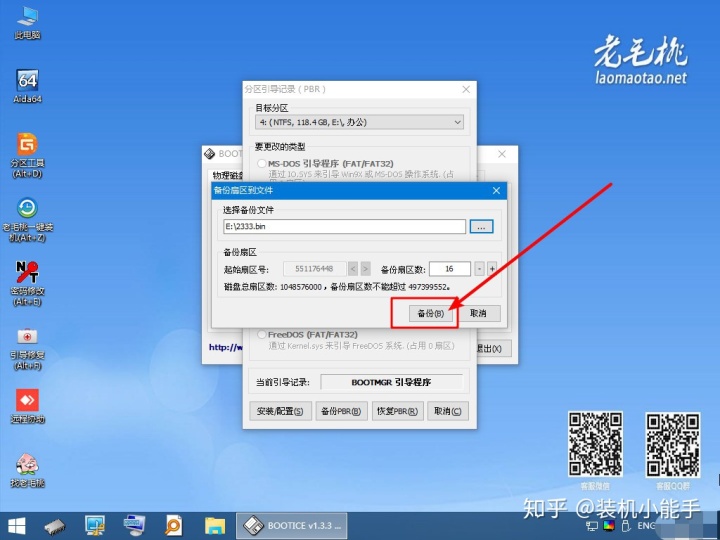Click the network tray icon
Screen dimensions: 720x540
592,526
